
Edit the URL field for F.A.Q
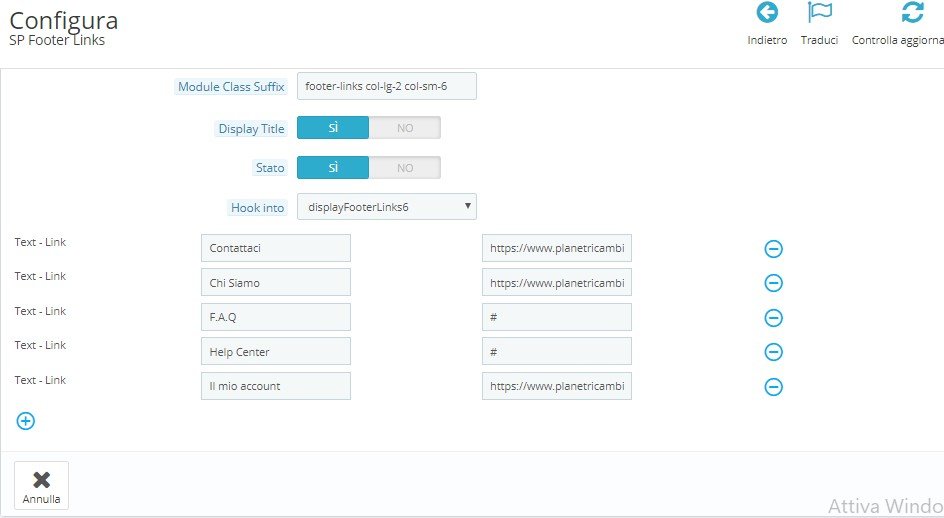[557, 317]
